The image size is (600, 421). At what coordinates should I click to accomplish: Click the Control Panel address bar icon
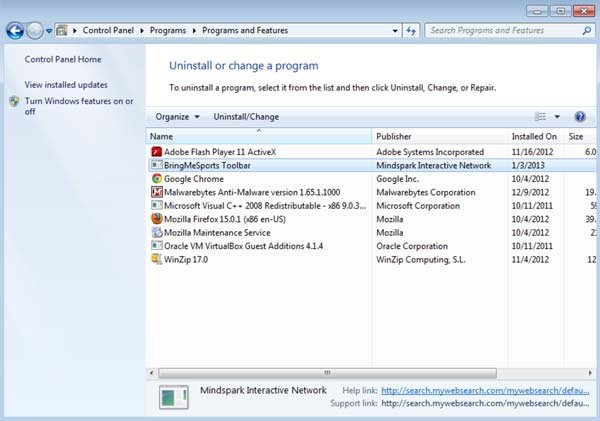click(62, 30)
